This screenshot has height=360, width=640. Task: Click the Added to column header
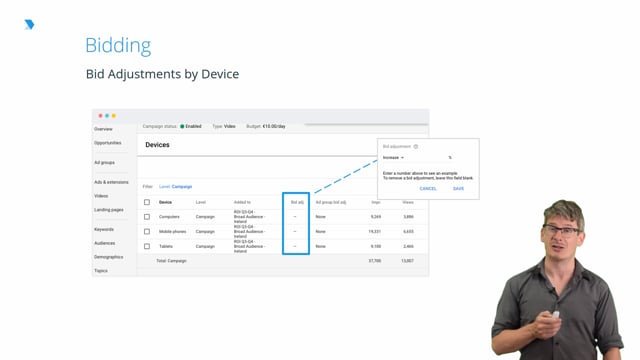pyautogui.click(x=242, y=202)
